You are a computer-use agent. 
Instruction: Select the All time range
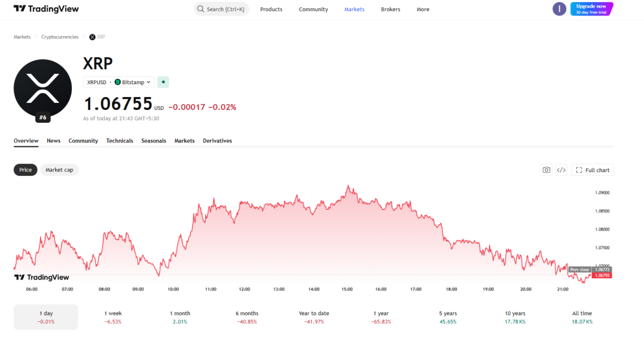coord(582,317)
